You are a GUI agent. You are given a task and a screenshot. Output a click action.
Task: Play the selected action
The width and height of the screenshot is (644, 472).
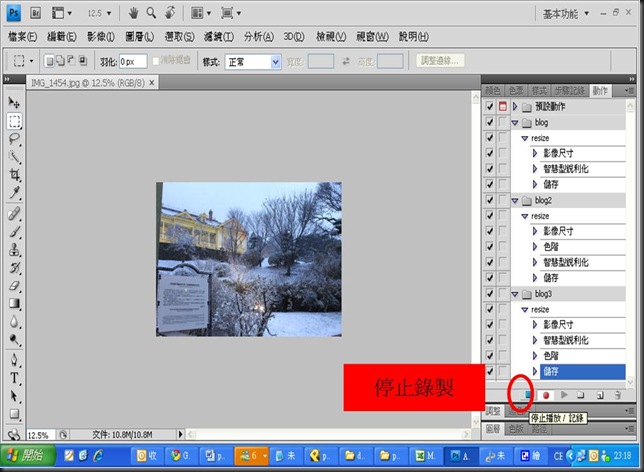click(x=564, y=395)
